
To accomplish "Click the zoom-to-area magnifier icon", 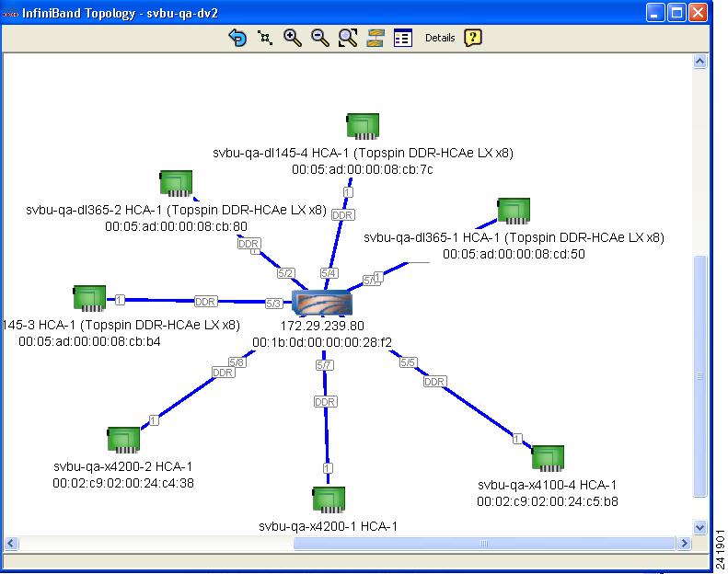I will (x=348, y=38).
